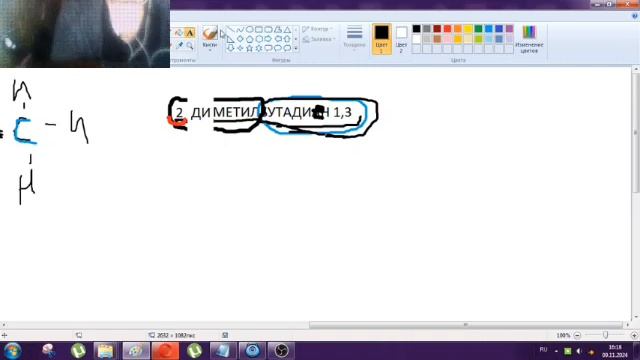Open the Кисти brushes dropdown arrow

210,50
